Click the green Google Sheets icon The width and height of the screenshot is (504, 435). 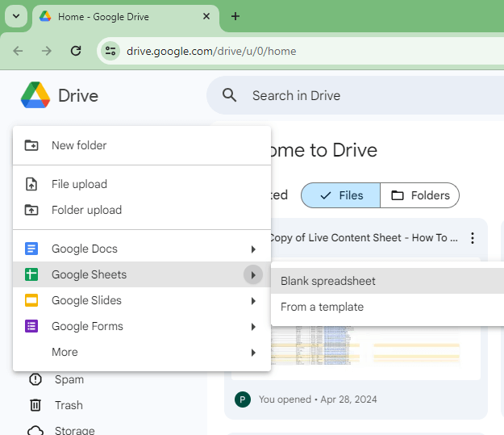[x=31, y=274]
